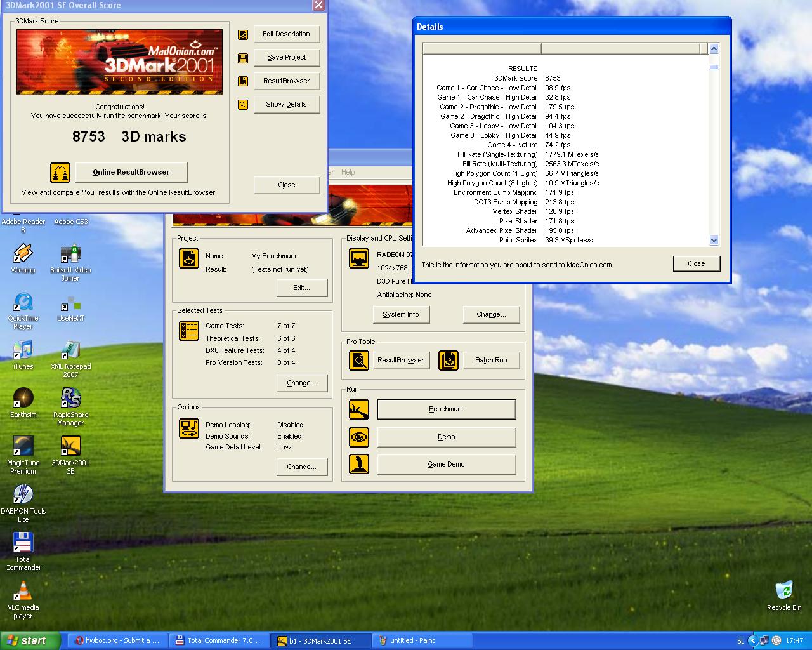The image size is (812, 650).
Task: Select the Recycle Bin icon
Action: [784, 595]
